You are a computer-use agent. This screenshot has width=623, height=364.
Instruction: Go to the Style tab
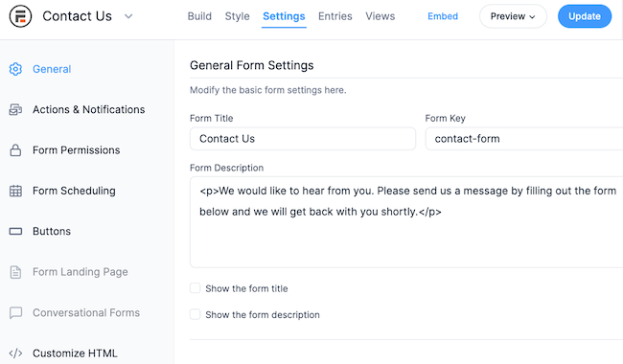coord(237,16)
